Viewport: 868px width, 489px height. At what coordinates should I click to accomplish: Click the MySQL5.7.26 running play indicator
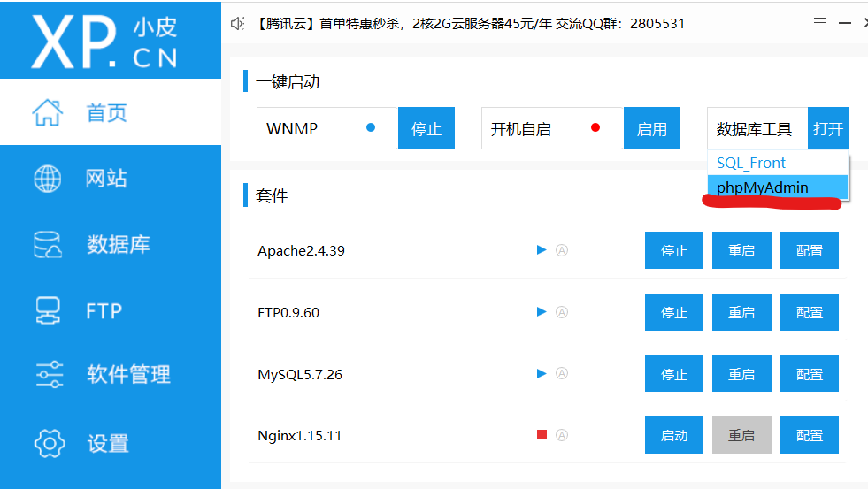click(542, 373)
